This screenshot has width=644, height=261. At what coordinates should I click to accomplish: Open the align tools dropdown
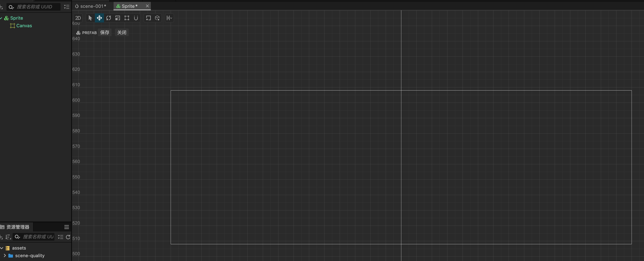tap(169, 18)
